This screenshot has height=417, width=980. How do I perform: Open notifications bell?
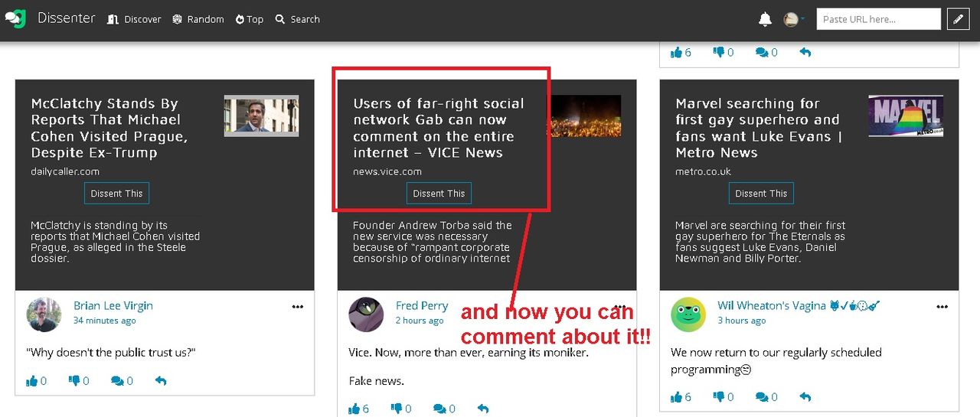[x=765, y=19]
